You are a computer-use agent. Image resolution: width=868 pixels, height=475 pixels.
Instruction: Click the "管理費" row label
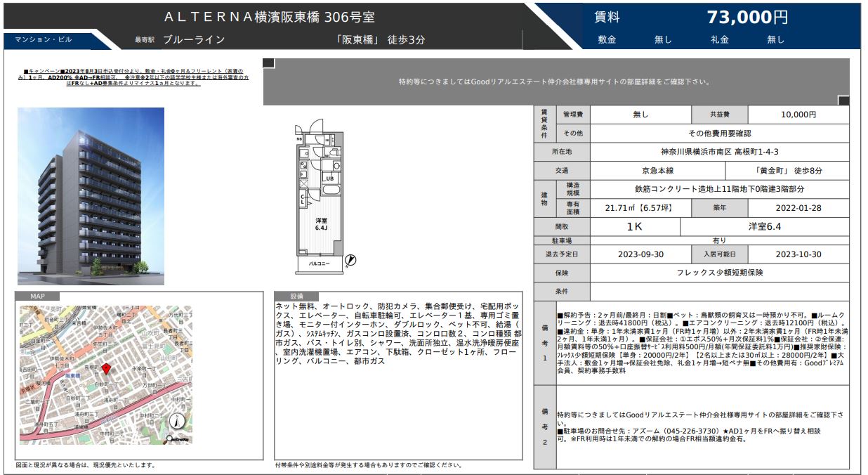click(572, 115)
